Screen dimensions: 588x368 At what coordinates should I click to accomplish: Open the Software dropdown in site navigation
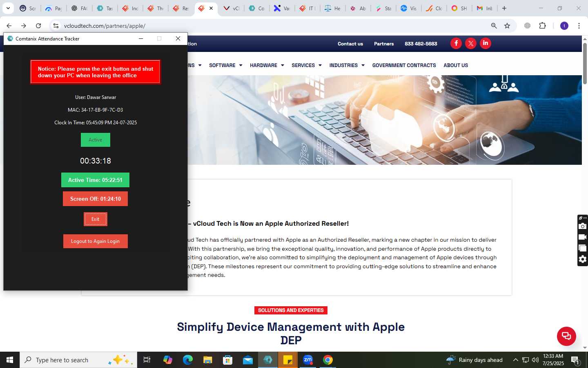point(225,65)
